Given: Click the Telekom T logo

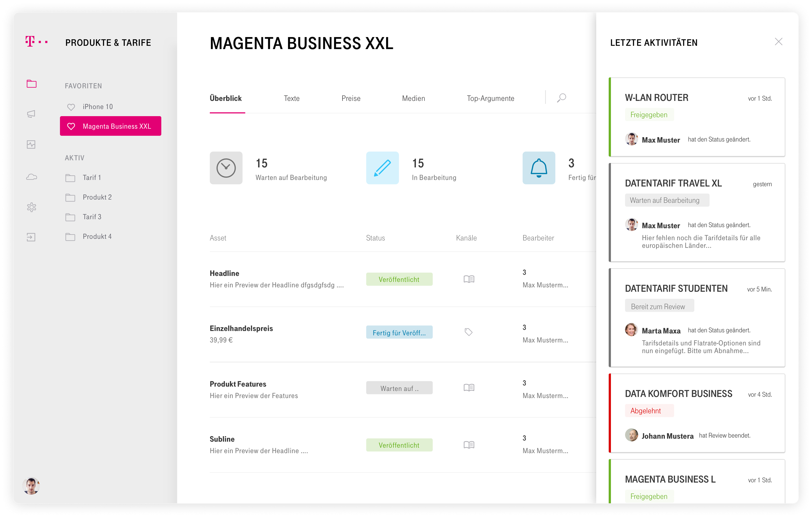Looking at the screenshot, I should click(36, 41).
